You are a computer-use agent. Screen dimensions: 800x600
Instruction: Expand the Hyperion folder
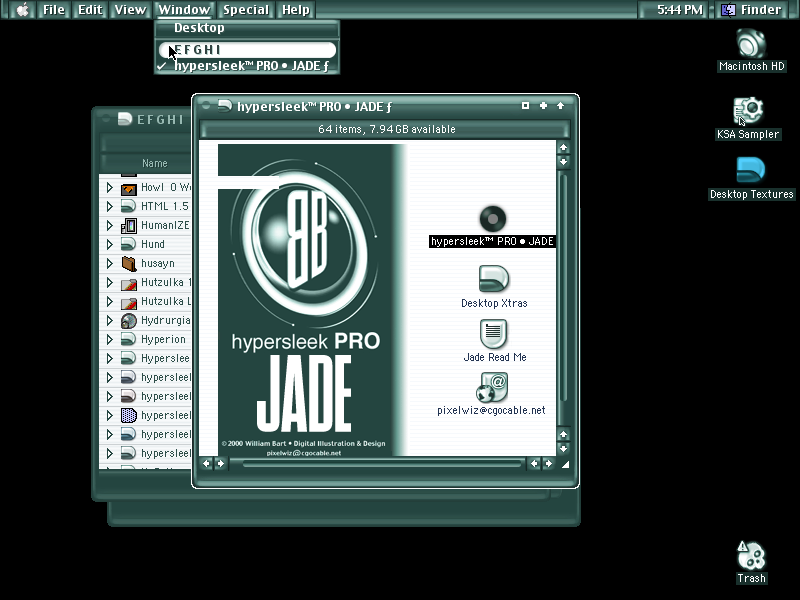pyautogui.click(x=109, y=339)
